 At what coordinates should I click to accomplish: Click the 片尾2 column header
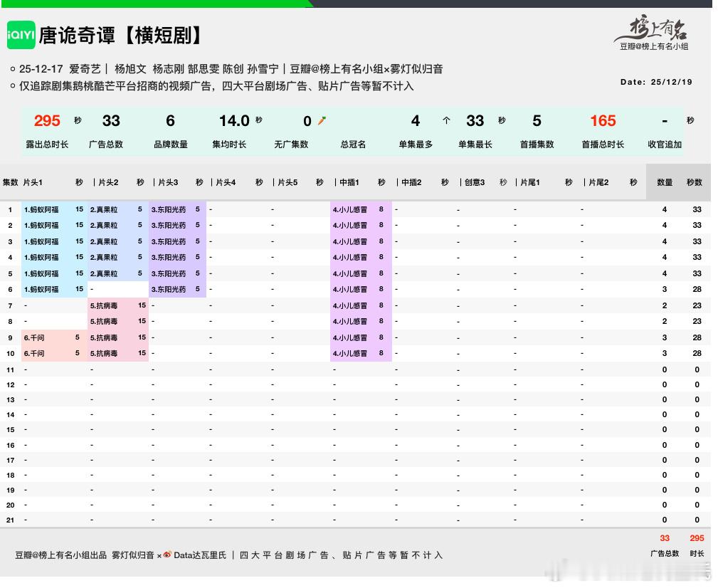tap(599, 182)
